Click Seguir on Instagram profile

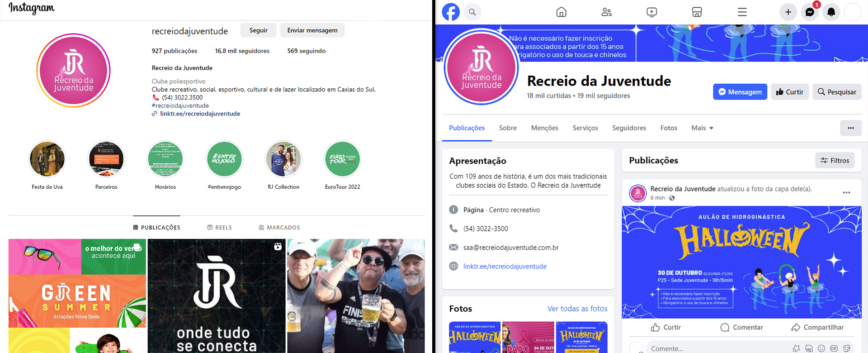coord(258,30)
